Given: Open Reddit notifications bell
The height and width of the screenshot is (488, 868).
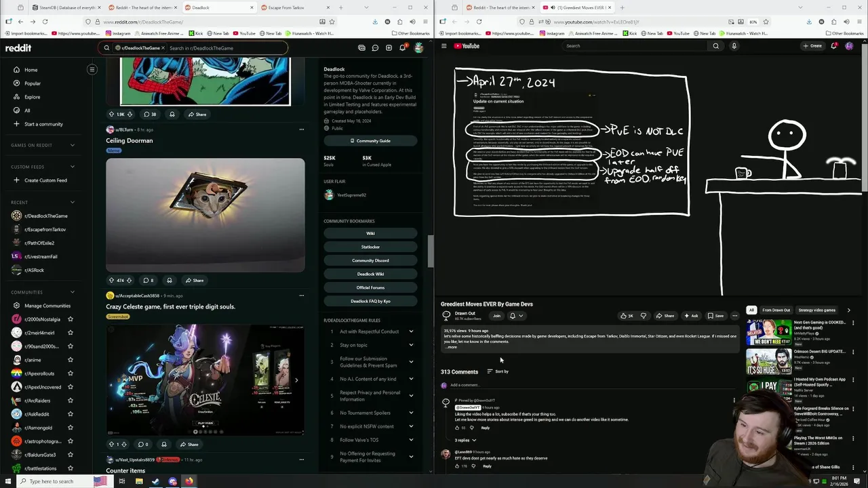Looking at the screenshot, I should [x=402, y=48].
